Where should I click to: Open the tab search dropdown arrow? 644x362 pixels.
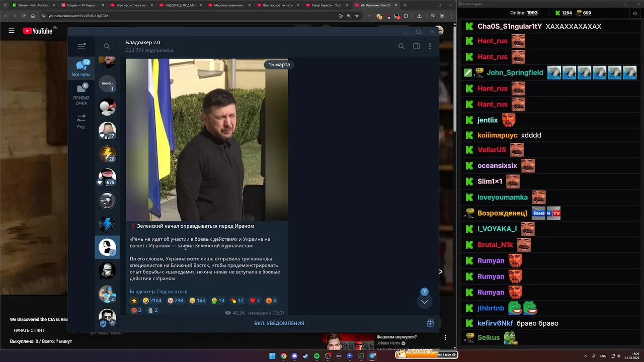click(5, 5)
